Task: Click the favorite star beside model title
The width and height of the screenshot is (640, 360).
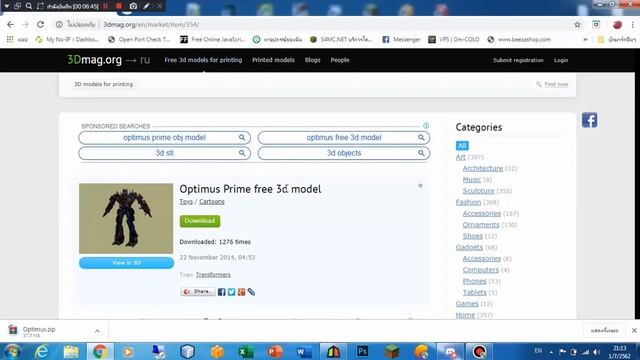Action: tap(420, 186)
